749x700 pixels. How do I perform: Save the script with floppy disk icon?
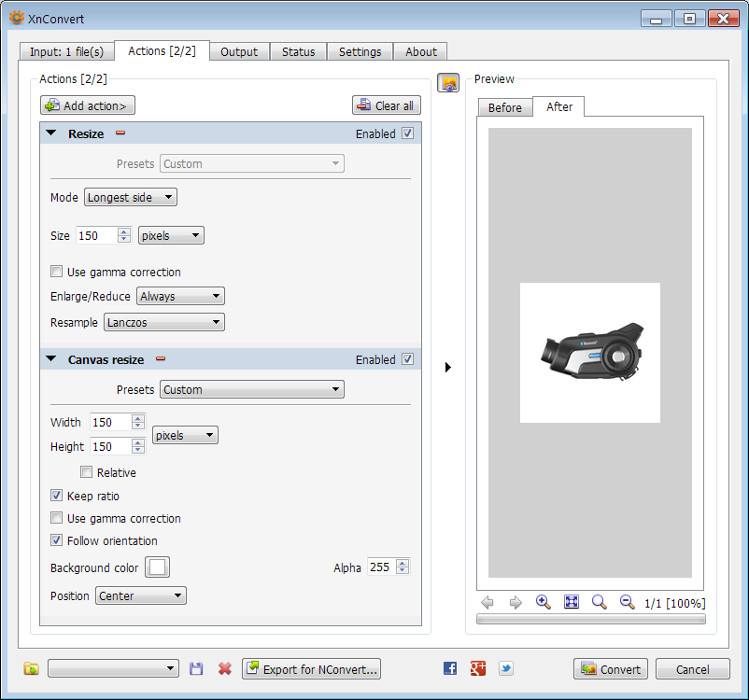196,668
